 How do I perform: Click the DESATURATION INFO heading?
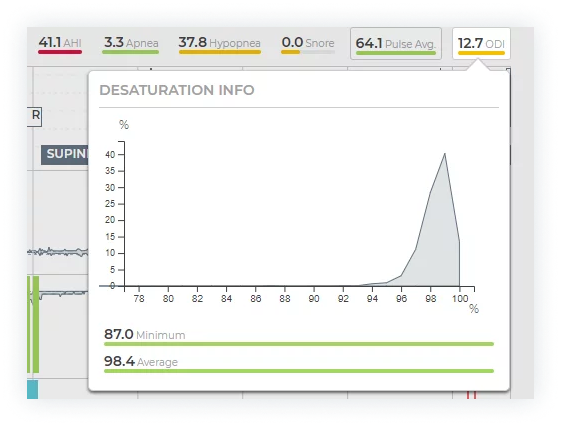177,90
